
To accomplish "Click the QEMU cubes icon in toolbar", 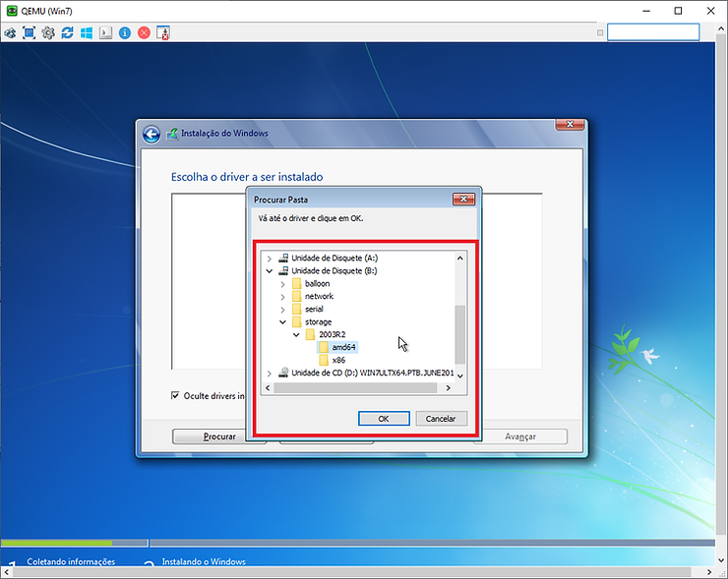I will [x=10, y=33].
